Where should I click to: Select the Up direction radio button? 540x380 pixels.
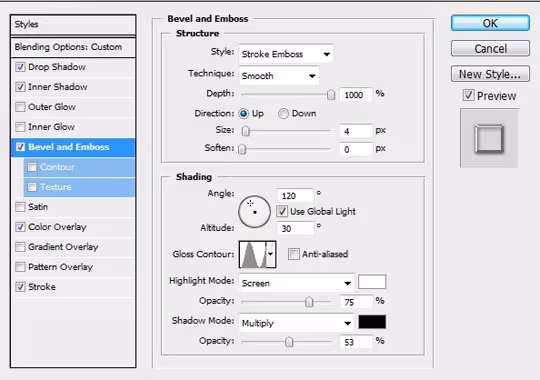tap(243, 113)
